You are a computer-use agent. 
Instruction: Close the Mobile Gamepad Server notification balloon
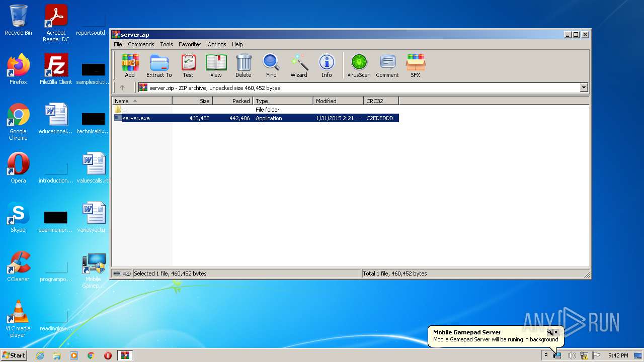click(x=556, y=332)
